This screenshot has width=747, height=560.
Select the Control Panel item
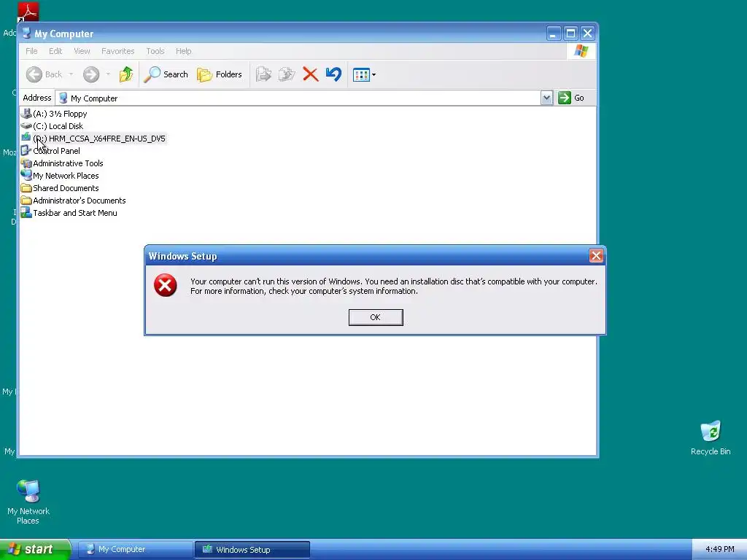click(50, 151)
